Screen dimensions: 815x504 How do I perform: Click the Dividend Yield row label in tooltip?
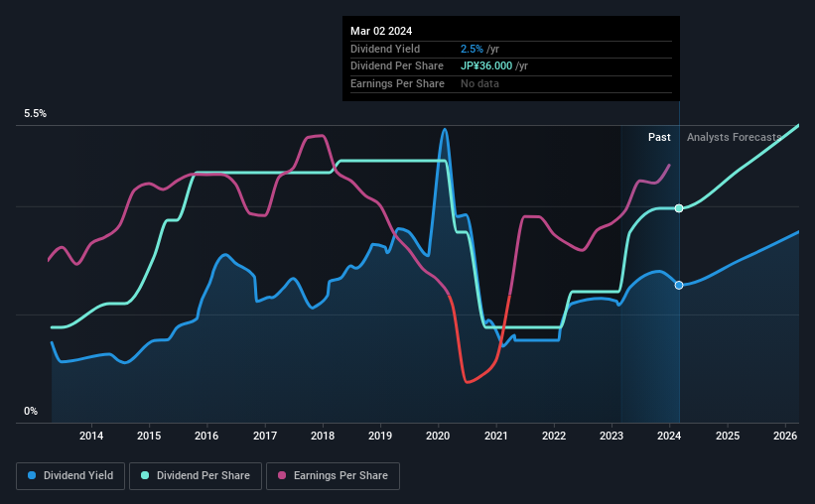pyautogui.click(x=385, y=49)
